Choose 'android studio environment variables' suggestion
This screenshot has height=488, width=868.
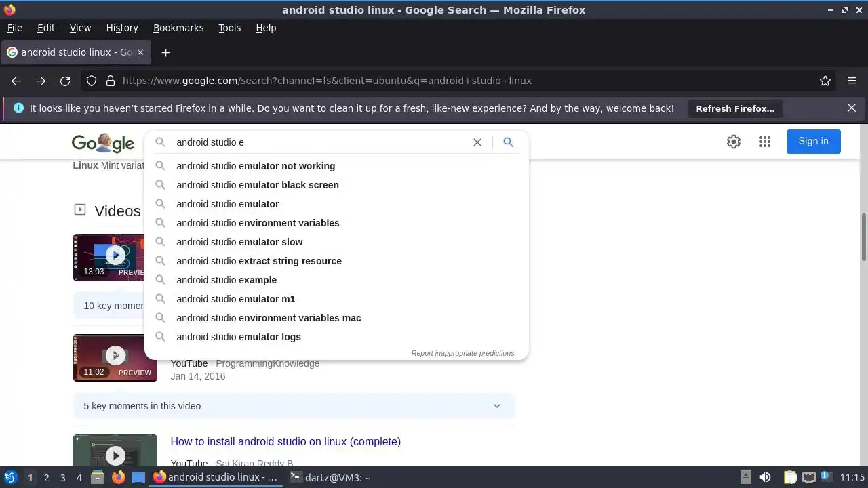pyautogui.click(x=336, y=223)
